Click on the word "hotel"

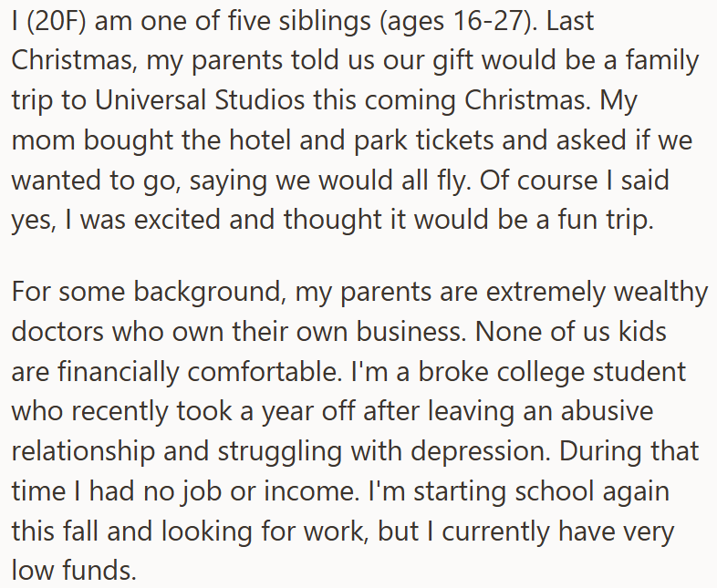[284, 139]
